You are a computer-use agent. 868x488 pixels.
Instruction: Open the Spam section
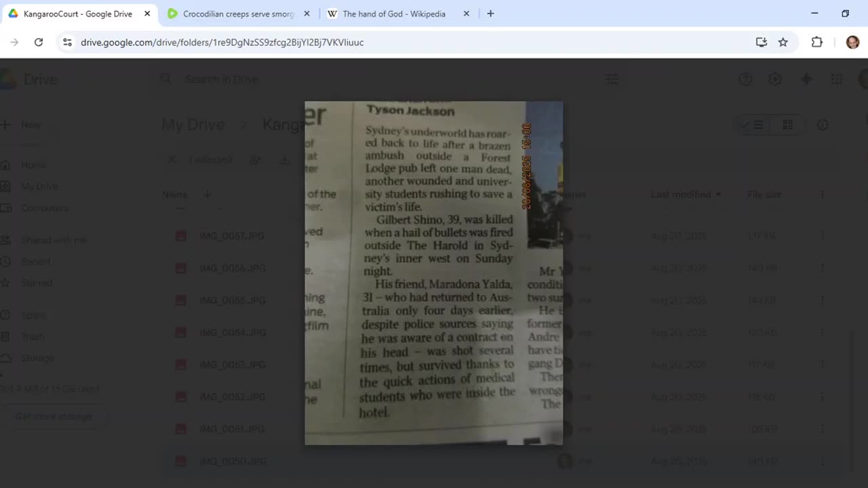[x=33, y=315]
